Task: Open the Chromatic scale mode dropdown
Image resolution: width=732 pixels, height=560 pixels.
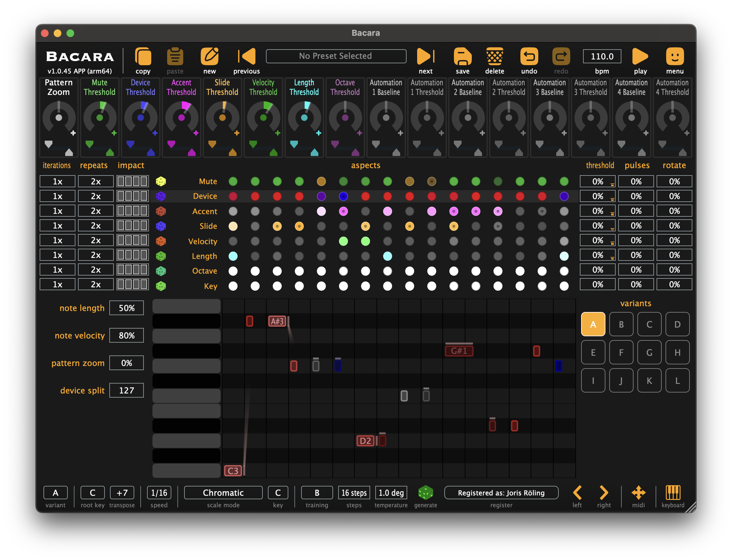Action: [x=223, y=492]
